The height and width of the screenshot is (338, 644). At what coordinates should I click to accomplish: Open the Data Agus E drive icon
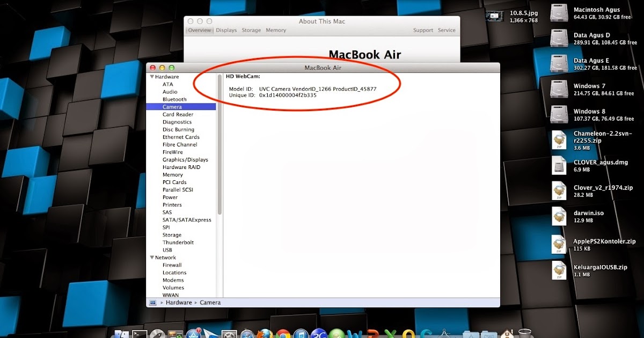point(559,64)
